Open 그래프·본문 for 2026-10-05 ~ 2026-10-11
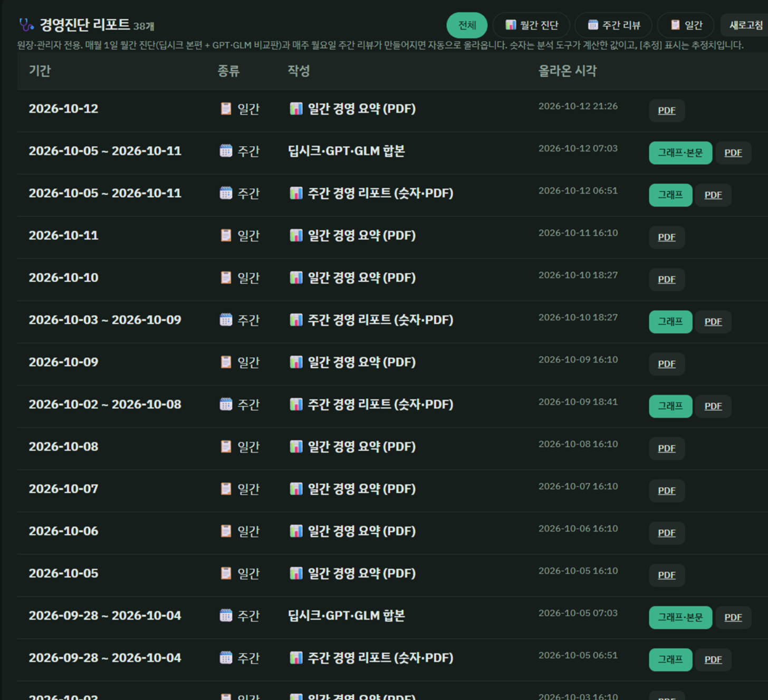 [680, 152]
